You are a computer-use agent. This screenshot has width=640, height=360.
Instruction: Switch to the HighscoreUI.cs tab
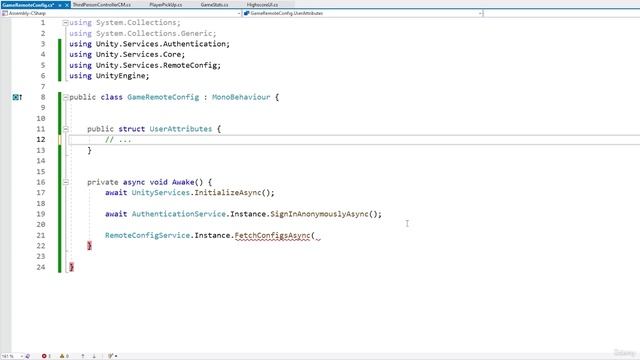click(x=262, y=5)
